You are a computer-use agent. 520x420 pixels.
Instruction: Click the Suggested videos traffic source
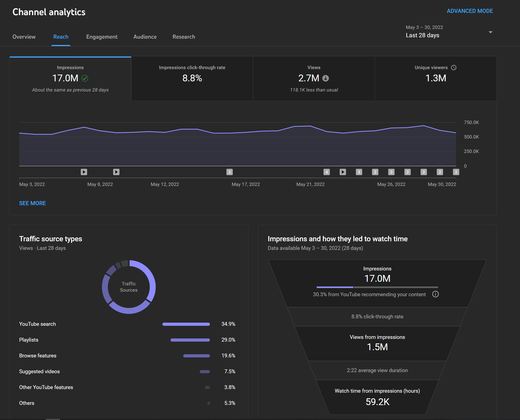tap(127, 371)
